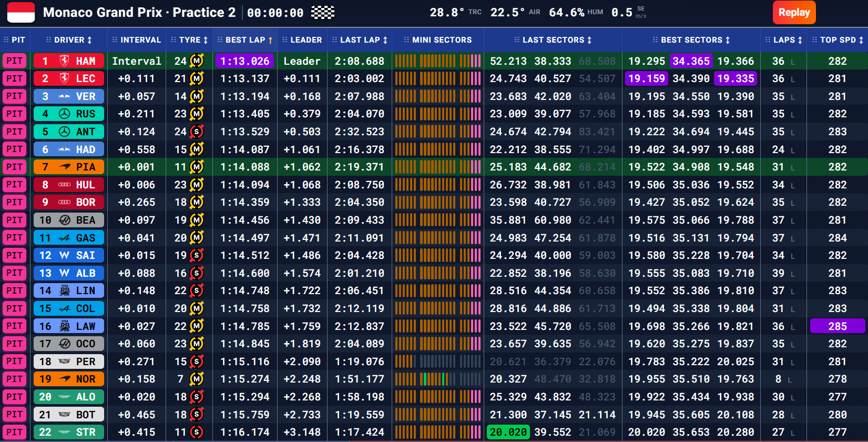Click the McLaren logo in PIA's driver tag
Viewport: 868px width, 442px height.
(64, 167)
